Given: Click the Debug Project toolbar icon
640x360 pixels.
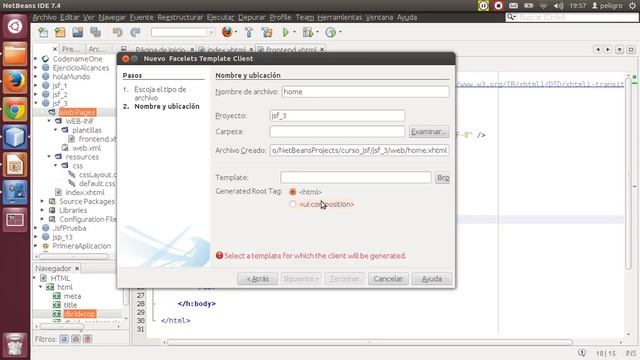Looking at the screenshot, I should click(x=308, y=32).
